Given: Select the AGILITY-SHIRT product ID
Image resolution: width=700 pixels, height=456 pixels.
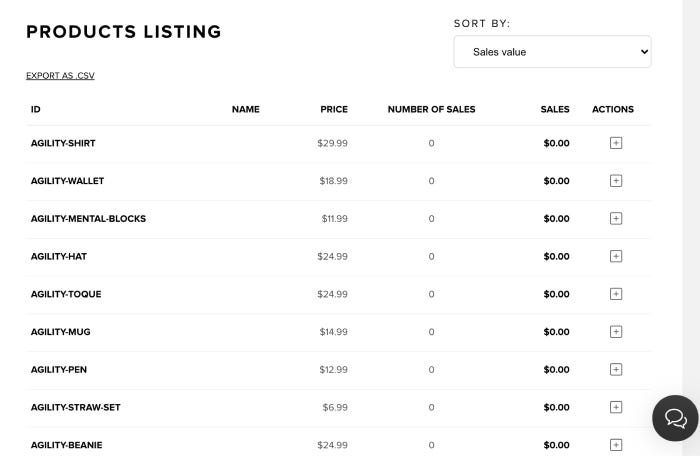Looking at the screenshot, I should coord(63,143).
